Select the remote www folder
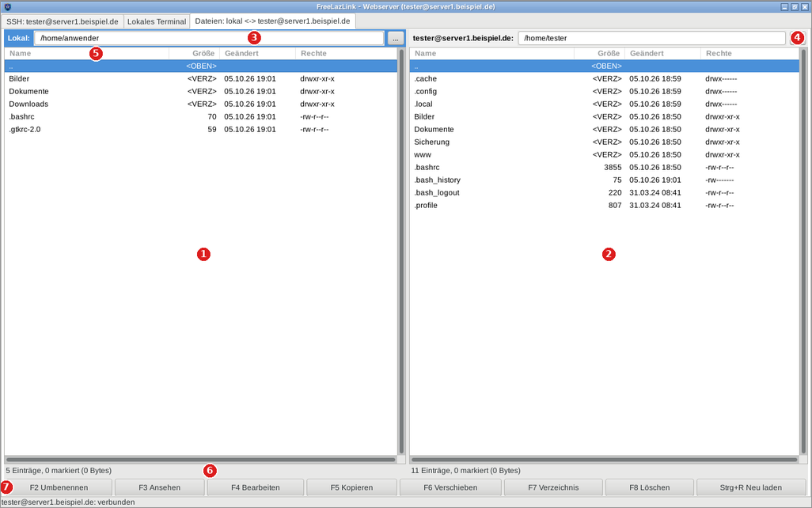This screenshot has height=508, width=812. pyautogui.click(x=605, y=155)
